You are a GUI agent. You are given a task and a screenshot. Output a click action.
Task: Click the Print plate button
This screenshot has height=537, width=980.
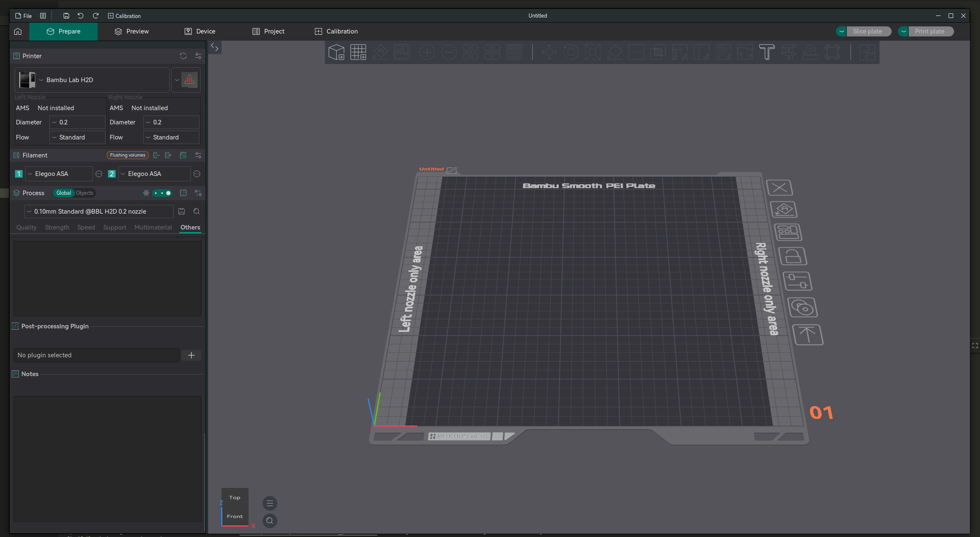(931, 31)
